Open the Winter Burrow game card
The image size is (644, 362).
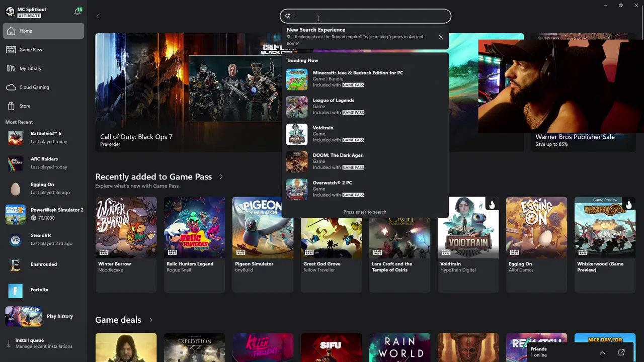pos(126,244)
